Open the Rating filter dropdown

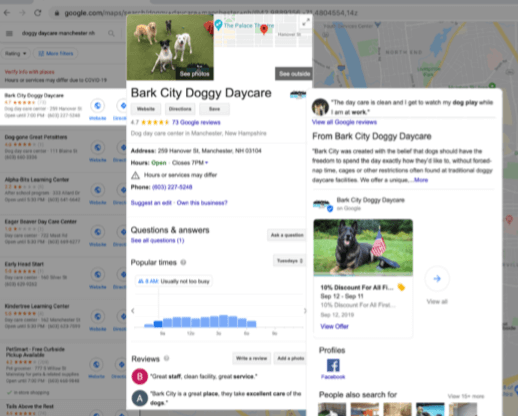tap(15, 54)
